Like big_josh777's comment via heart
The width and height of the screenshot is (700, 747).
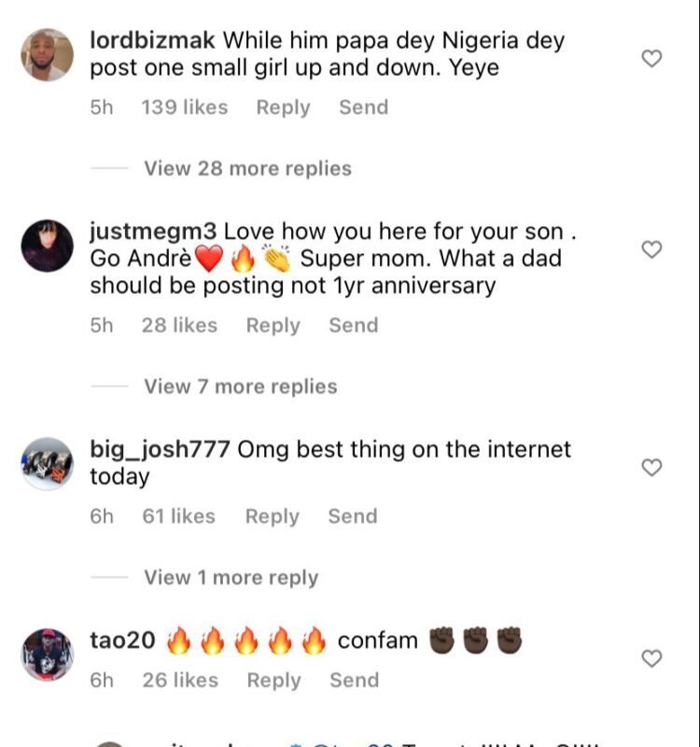[652, 468]
